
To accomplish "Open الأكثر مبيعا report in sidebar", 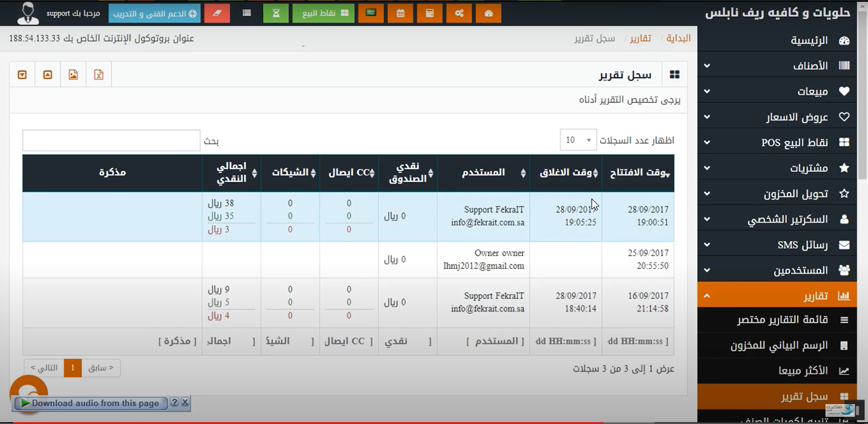I will click(x=803, y=371).
